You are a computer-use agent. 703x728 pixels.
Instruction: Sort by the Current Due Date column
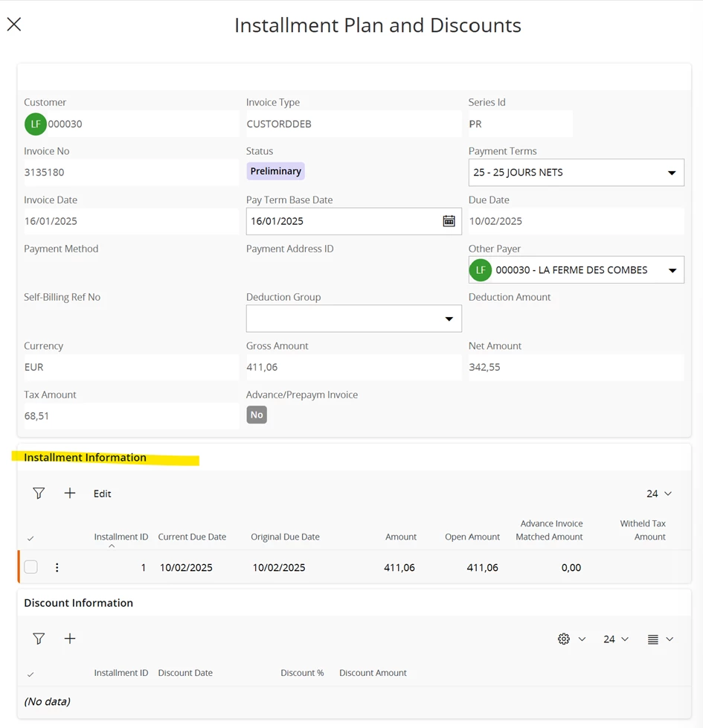point(192,537)
